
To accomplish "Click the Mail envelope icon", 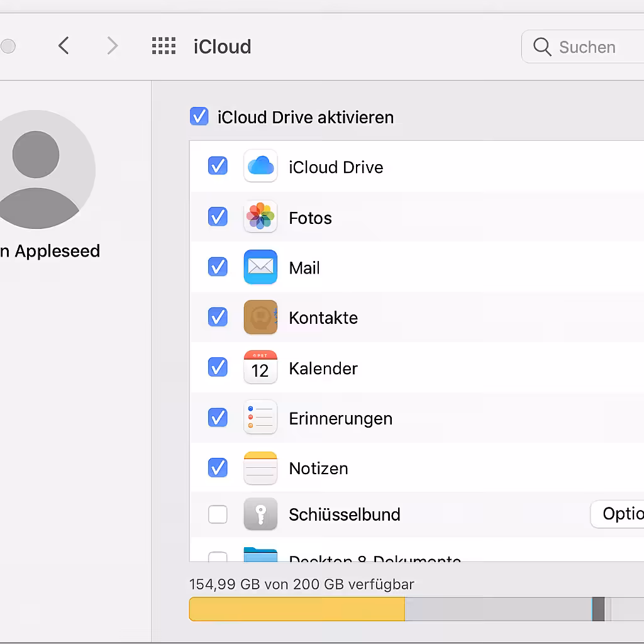I will click(260, 267).
